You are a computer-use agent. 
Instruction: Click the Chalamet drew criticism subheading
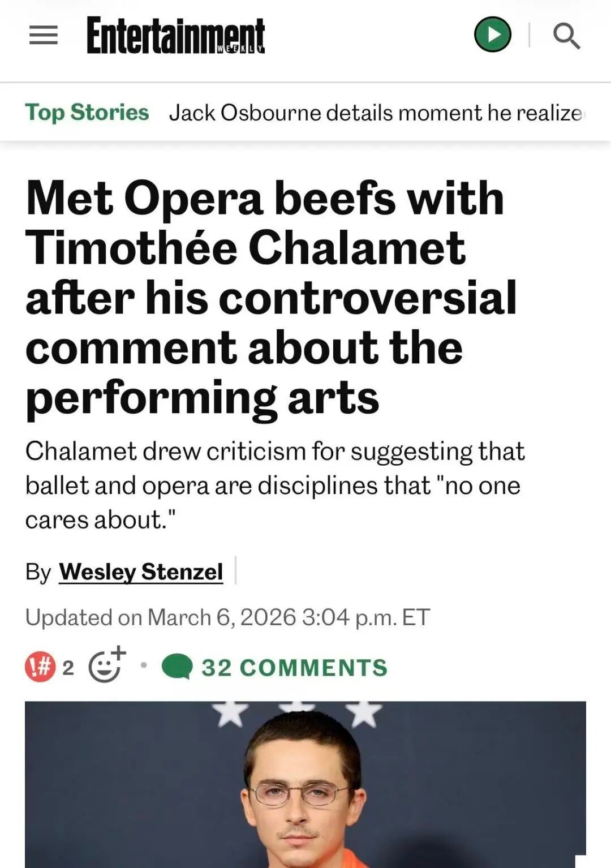274,485
